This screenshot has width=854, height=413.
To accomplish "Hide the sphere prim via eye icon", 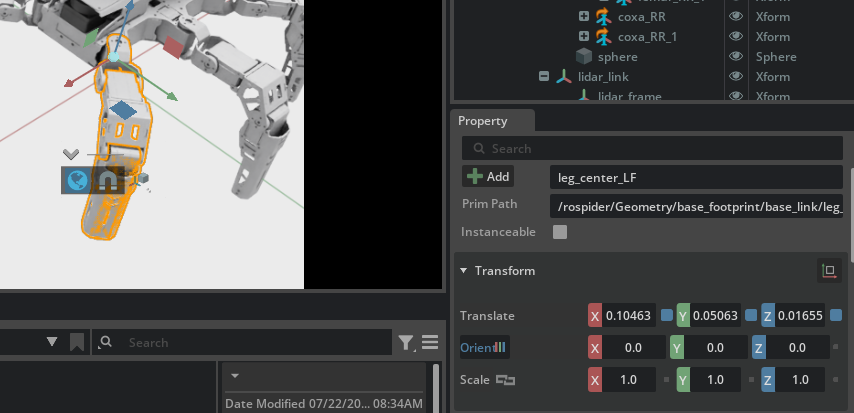I will [x=736, y=57].
